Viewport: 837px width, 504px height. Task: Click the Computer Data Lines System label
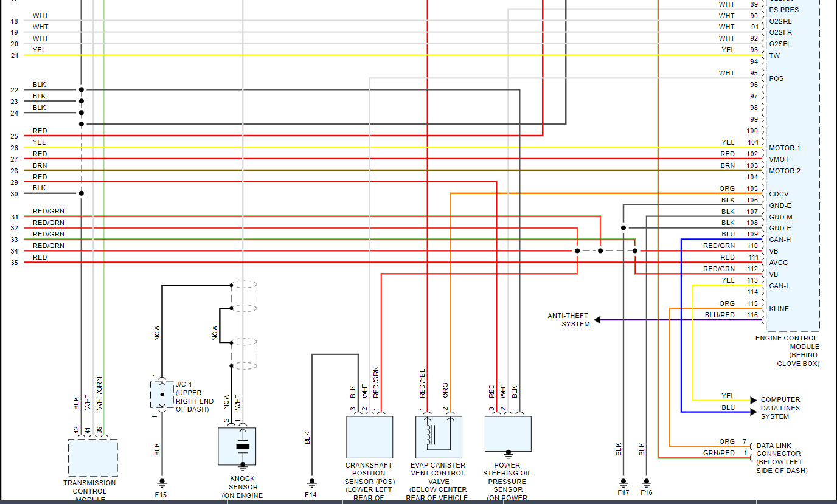(780, 408)
